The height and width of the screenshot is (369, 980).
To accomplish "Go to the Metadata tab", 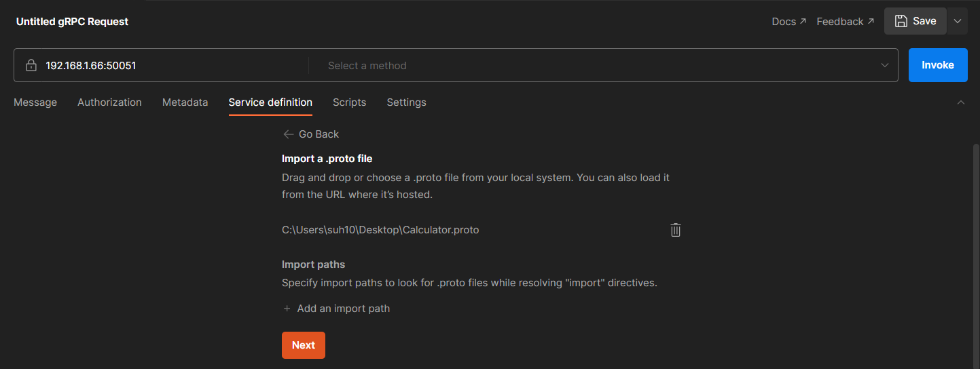I will click(185, 102).
